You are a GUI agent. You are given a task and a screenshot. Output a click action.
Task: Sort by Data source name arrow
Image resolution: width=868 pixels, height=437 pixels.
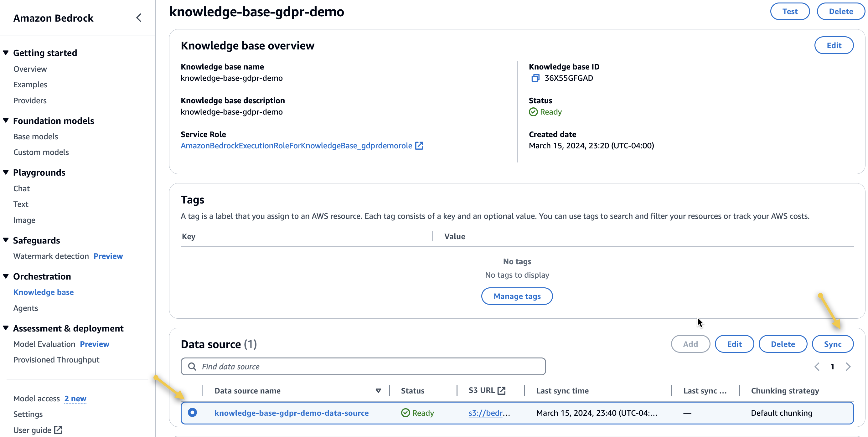tap(378, 391)
